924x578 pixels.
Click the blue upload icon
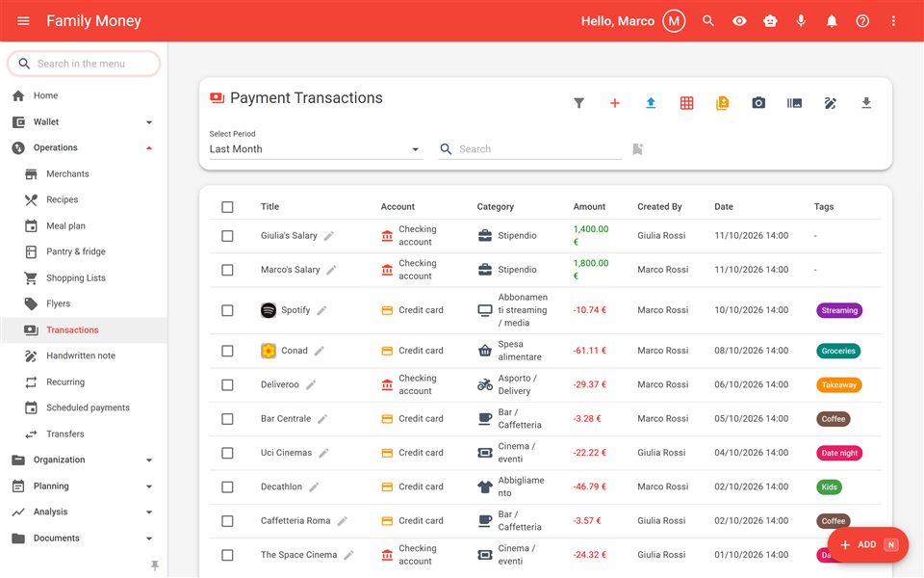click(651, 103)
